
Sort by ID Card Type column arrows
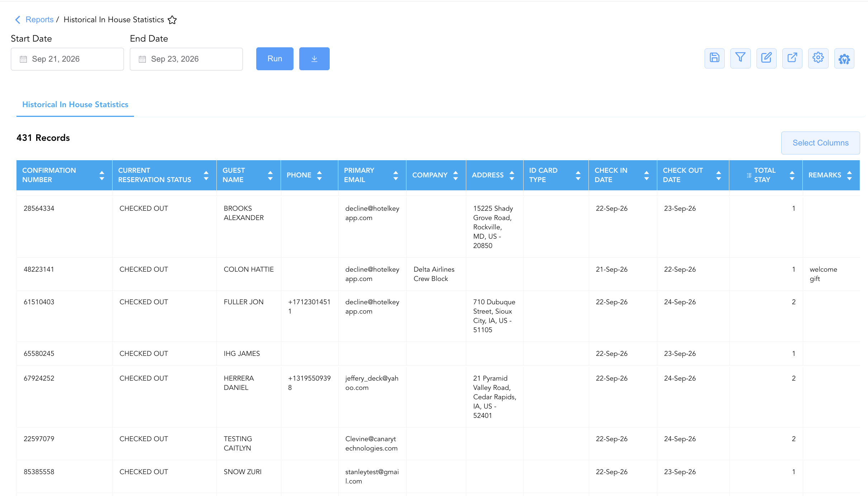coord(578,175)
